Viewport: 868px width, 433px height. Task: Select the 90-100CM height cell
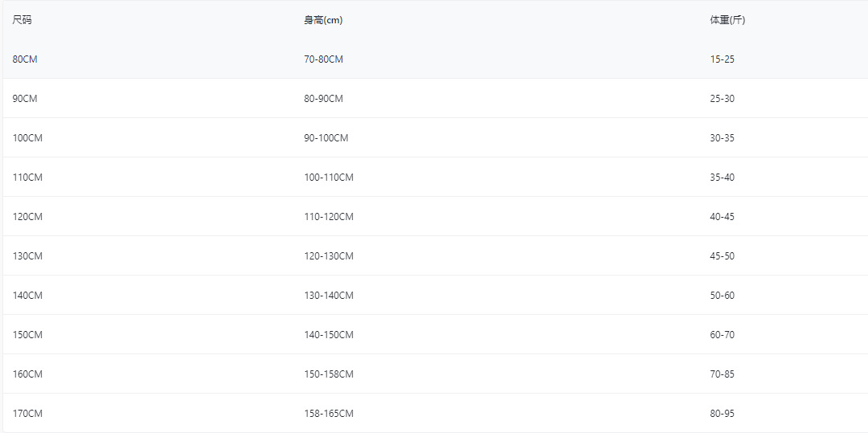pos(325,138)
